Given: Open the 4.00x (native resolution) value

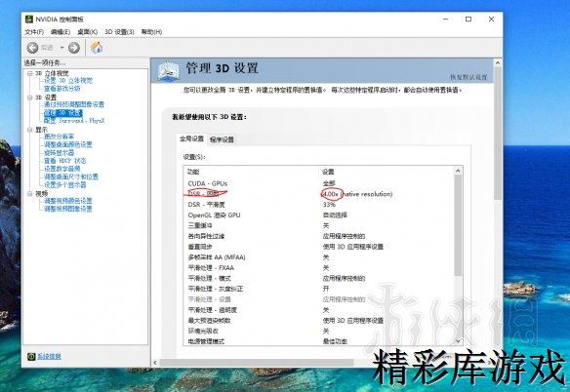Looking at the screenshot, I should point(357,194).
